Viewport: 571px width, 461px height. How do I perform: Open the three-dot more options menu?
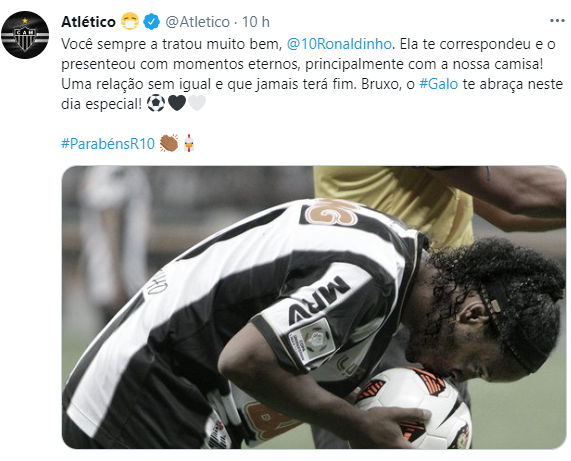click(557, 21)
